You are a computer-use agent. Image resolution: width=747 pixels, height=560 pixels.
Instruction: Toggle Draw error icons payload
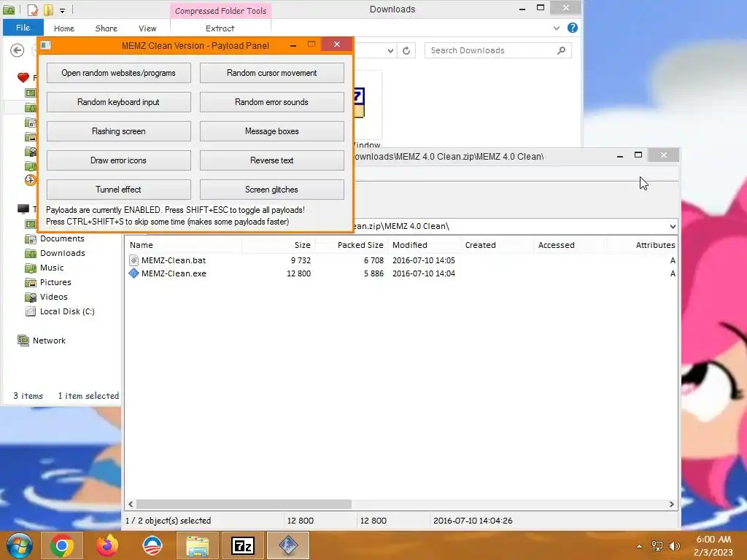tap(119, 160)
